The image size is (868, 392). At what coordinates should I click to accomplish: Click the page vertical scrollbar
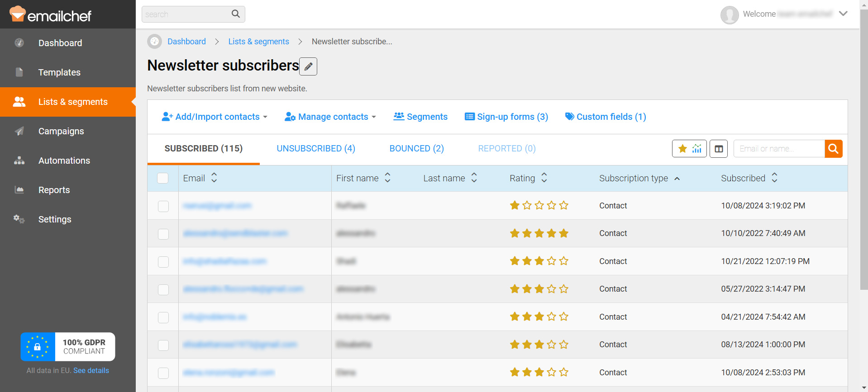[x=864, y=149]
